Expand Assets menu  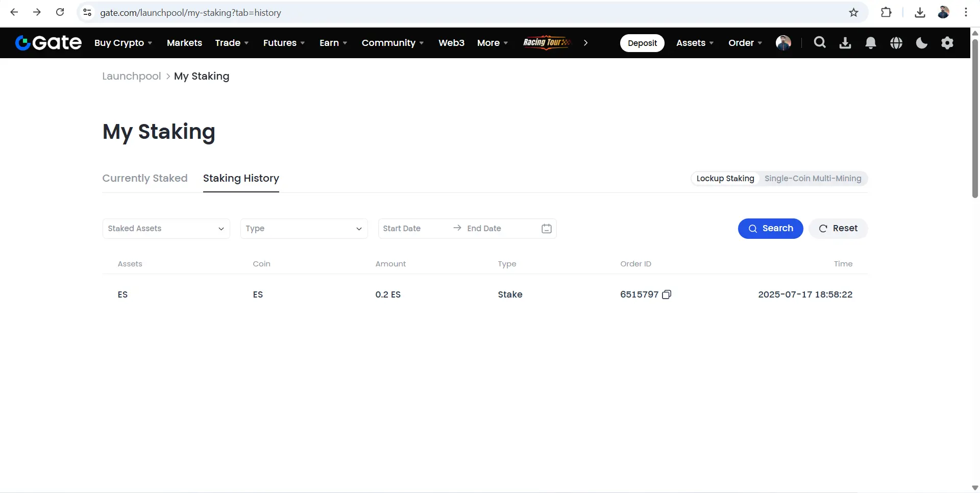point(695,43)
